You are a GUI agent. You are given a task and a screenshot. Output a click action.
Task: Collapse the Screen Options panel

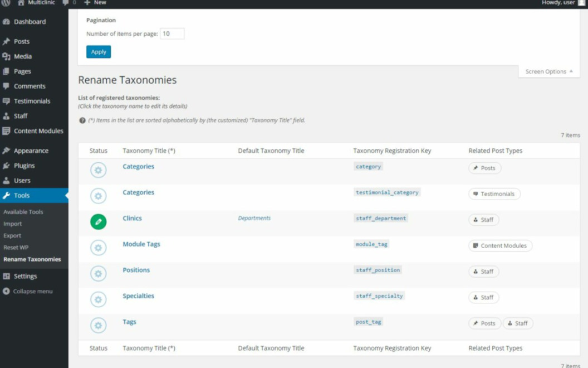coord(549,71)
